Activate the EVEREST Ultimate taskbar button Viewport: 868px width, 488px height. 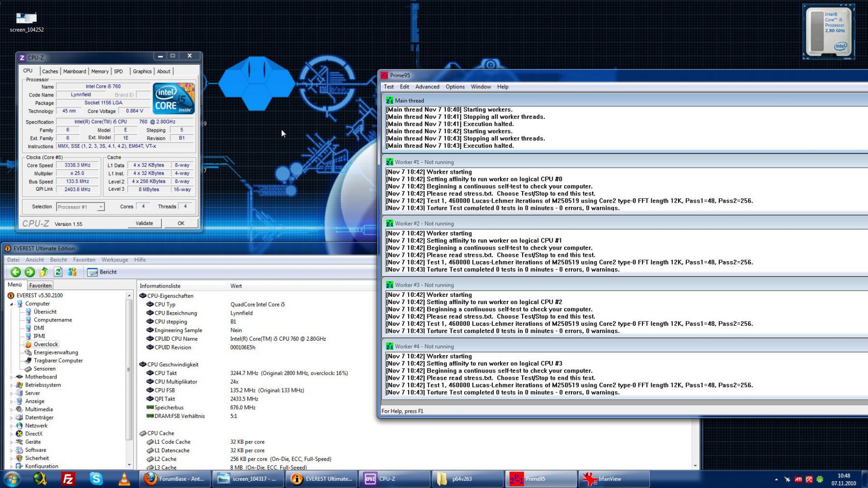[322, 479]
